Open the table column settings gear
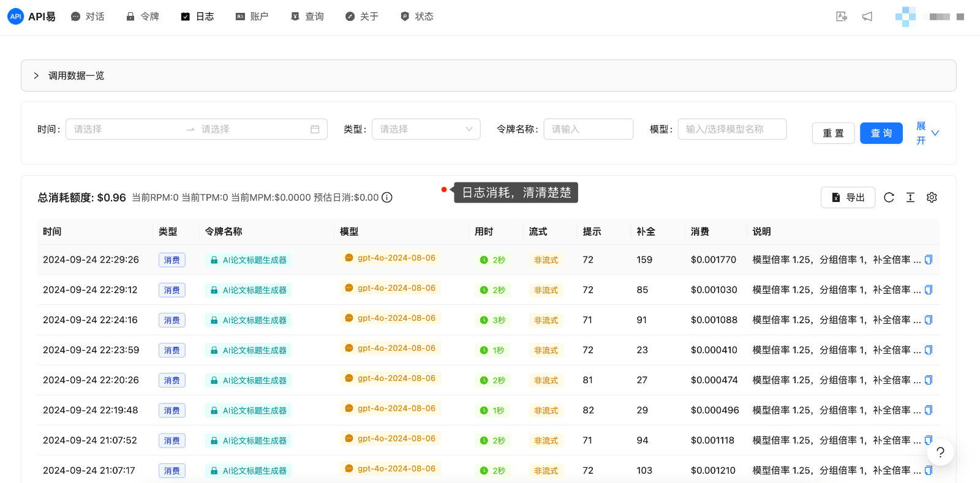Viewport: 980px width, 483px height. point(932,197)
